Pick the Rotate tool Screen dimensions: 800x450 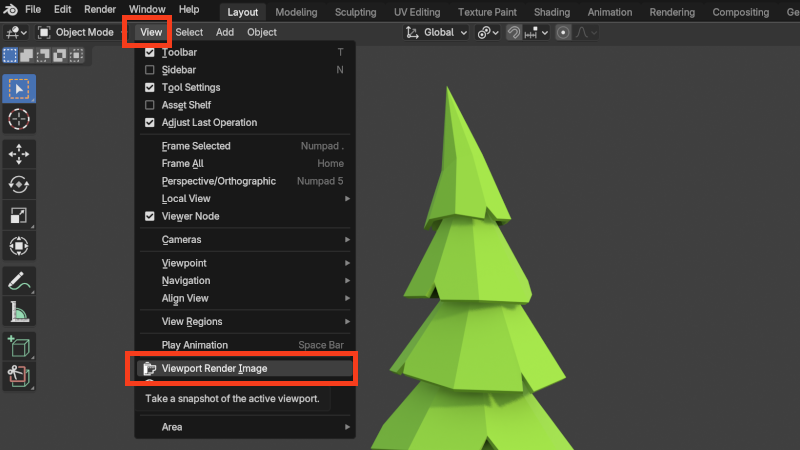(19, 184)
